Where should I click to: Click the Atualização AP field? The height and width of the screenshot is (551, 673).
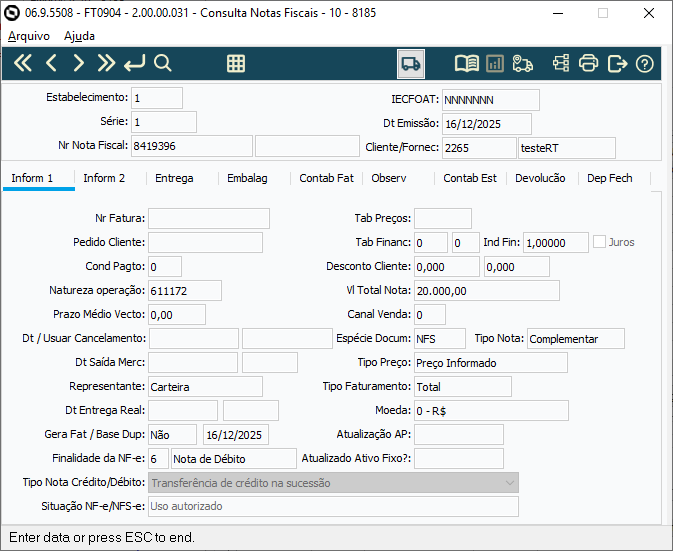click(459, 435)
